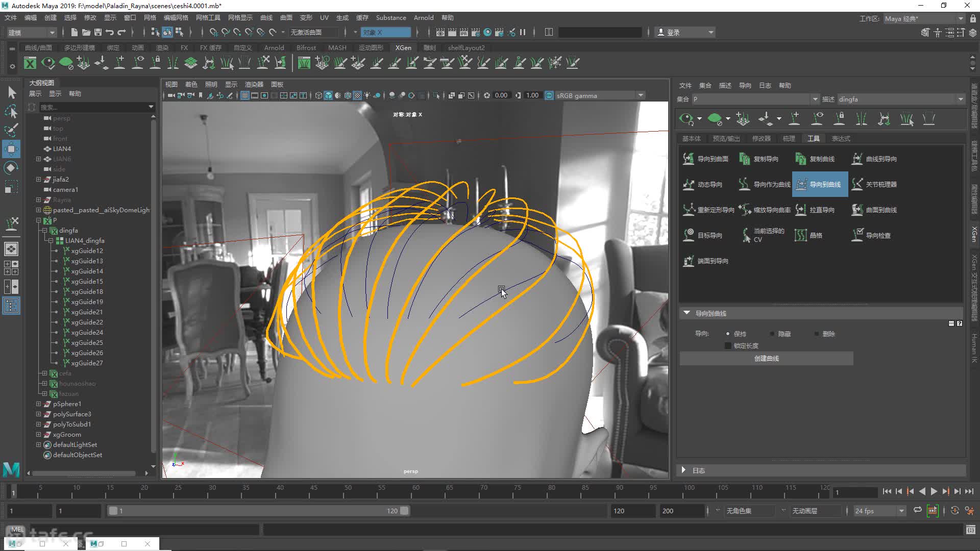Click the XGen shelf first icon
Screen dimensions: 980x551
pyautogui.click(x=30, y=63)
